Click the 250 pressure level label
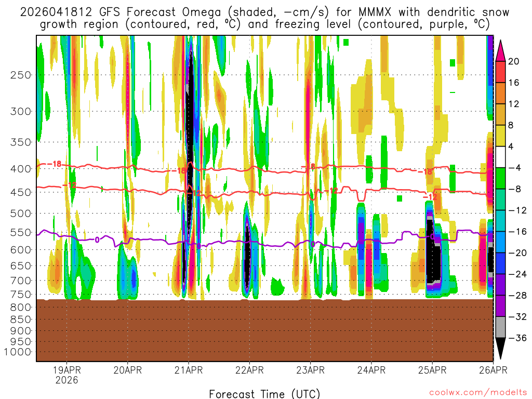532x399 pixels. [20, 75]
